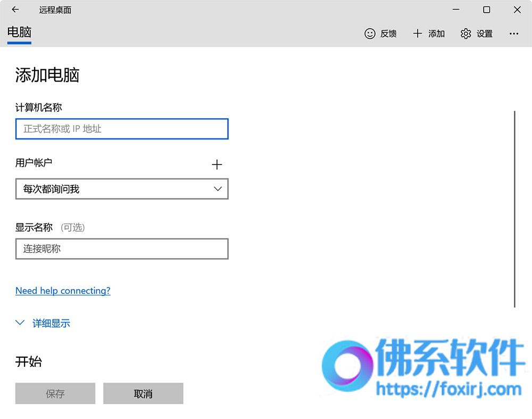Maximize the Remote Desktop window

[487, 10]
